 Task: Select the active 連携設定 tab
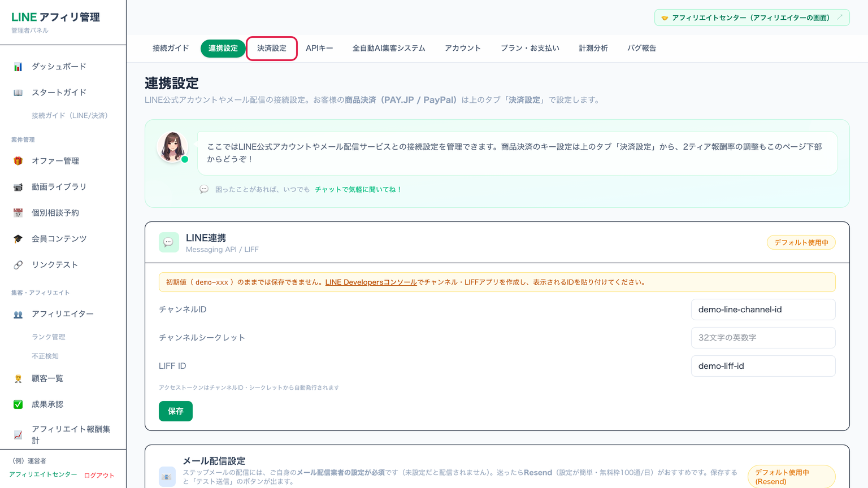pyautogui.click(x=223, y=49)
